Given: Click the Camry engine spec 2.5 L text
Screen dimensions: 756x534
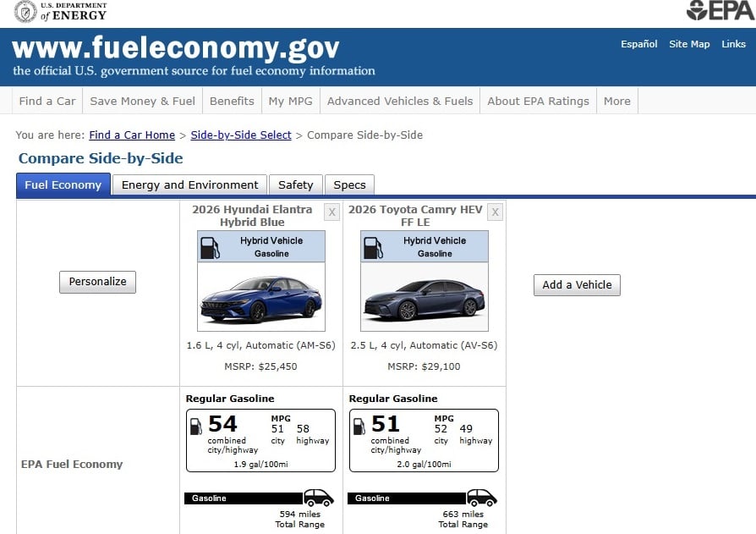Looking at the screenshot, I should click(x=424, y=345).
